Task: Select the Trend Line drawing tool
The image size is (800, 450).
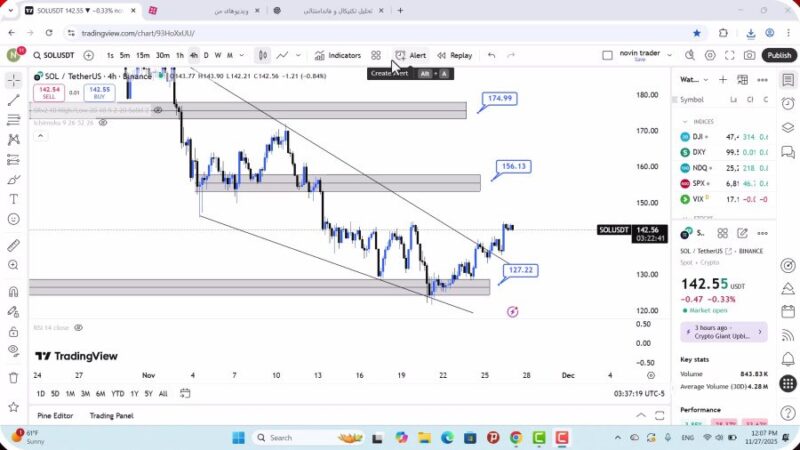Action: pos(13,100)
